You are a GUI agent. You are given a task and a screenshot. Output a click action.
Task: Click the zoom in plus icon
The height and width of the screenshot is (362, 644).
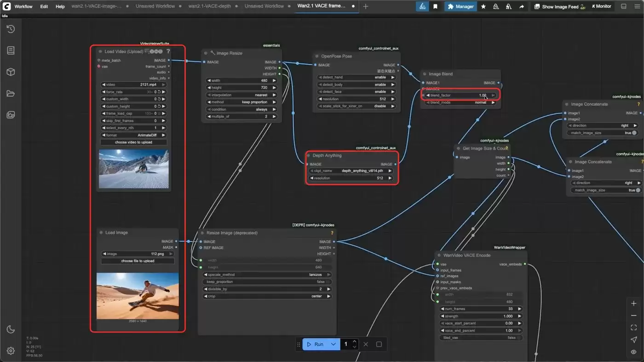click(x=634, y=304)
